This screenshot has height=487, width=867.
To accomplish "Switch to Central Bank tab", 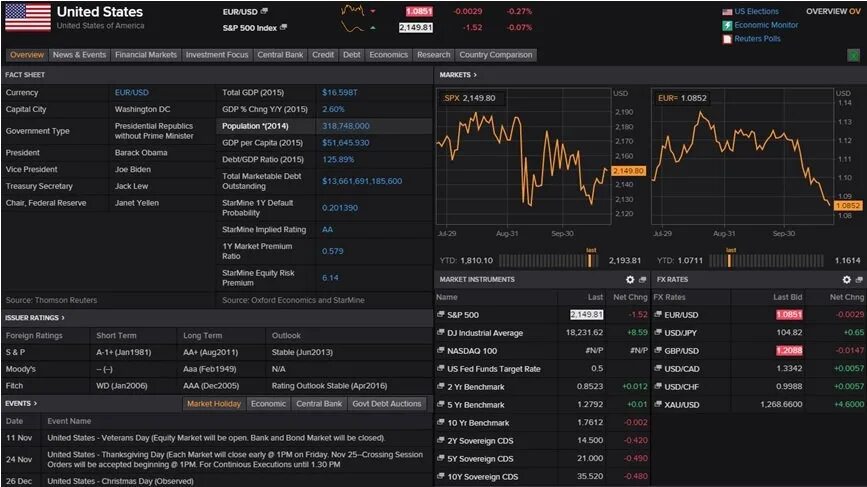I will pyautogui.click(x=280, y=55).
